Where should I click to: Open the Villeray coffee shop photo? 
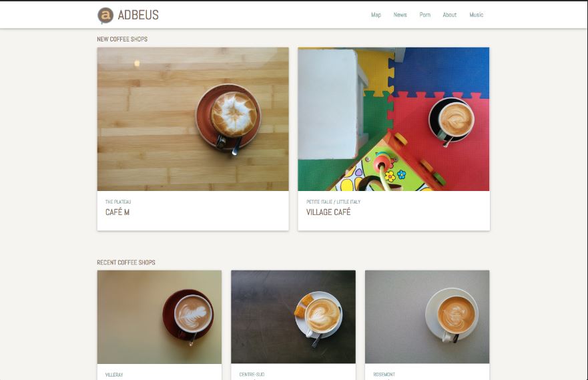160,317
